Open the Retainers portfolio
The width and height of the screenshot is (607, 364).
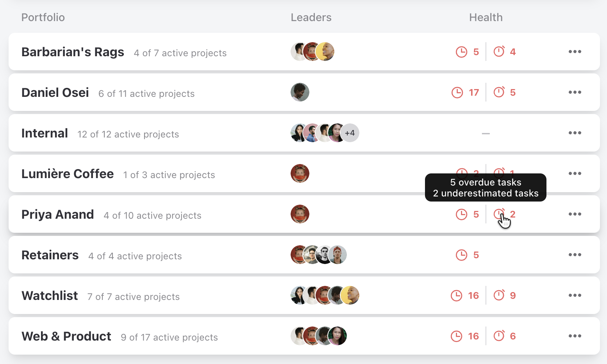(50, 255)
